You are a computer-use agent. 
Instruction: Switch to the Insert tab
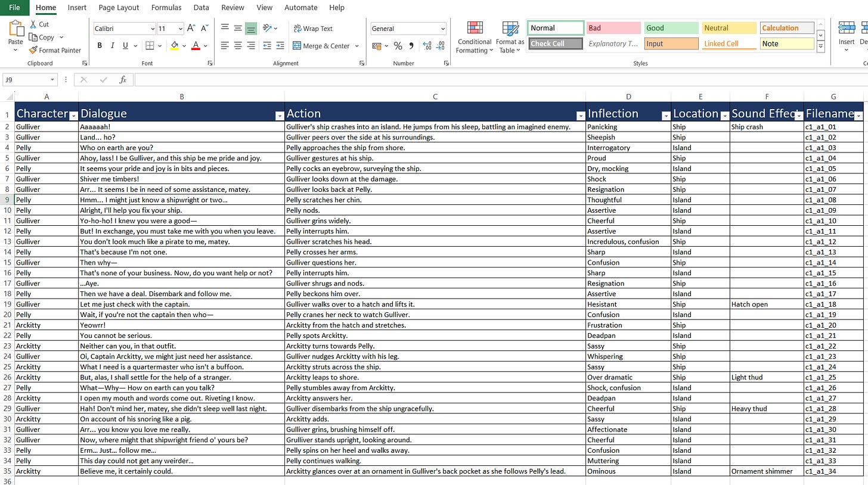tap(77, 8)
